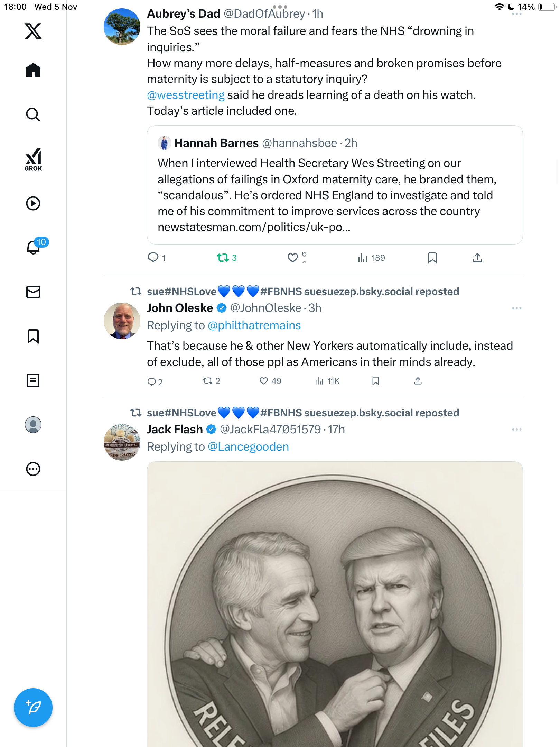Open Jack Flash's coin image
The image size is (560, 747).
pyautogui.click(x=335, y=605)
